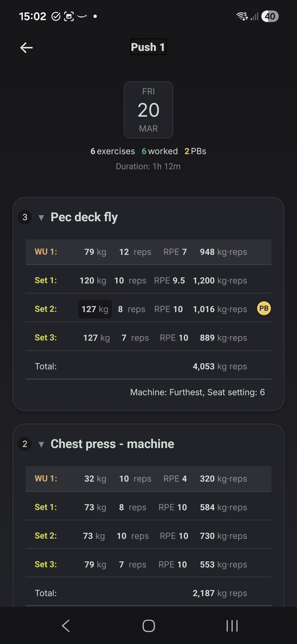Tap the exercise order badge showing 3
The width and height of the screenshot is (297, 644).
[25, 217]
